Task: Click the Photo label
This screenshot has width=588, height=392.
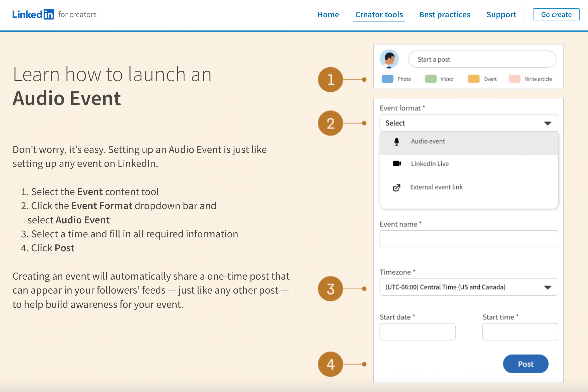Action: click(x=404, y=79)
